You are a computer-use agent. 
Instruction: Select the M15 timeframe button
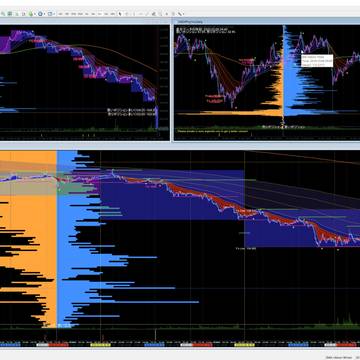pos(74,14)
